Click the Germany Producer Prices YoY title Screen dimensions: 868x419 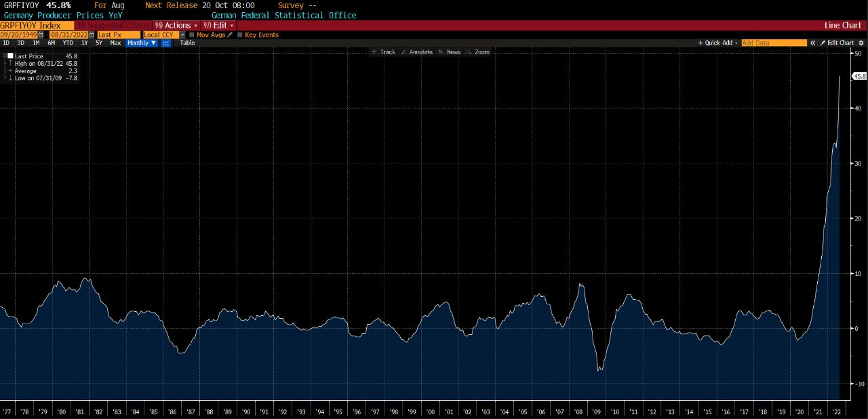click(x=63, y=15)
